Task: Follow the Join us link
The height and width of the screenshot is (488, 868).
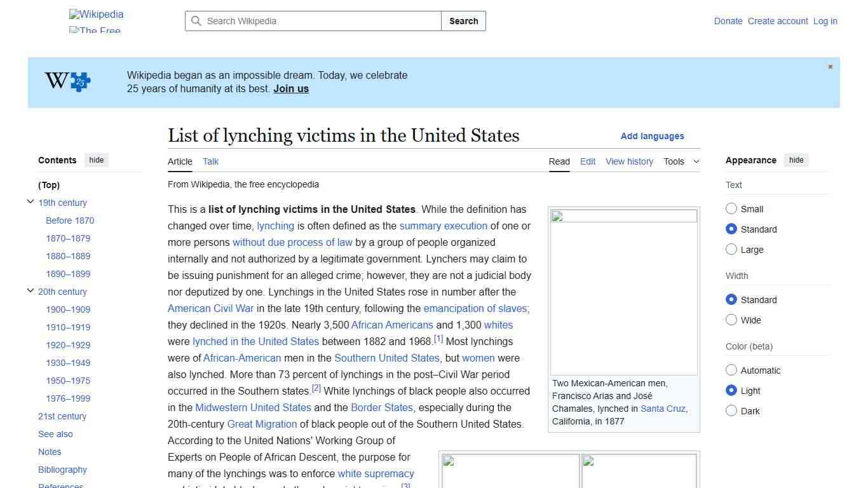Action: (290, 88)
